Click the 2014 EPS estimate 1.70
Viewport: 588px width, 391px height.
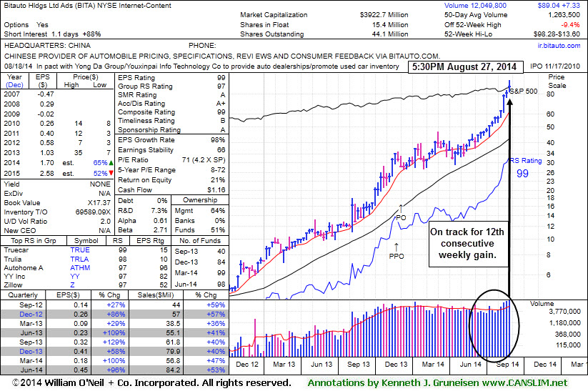tap(47, 163)
